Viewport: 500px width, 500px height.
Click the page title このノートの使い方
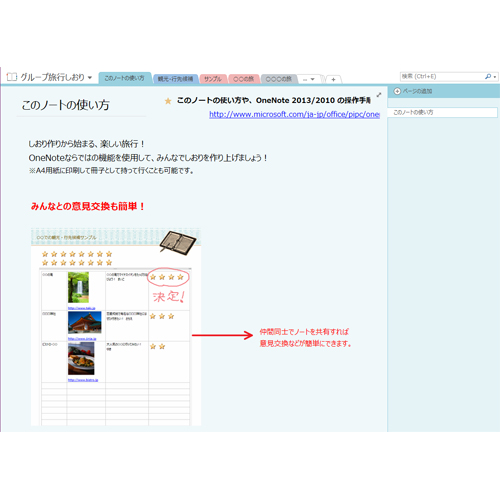coord(65,105)
